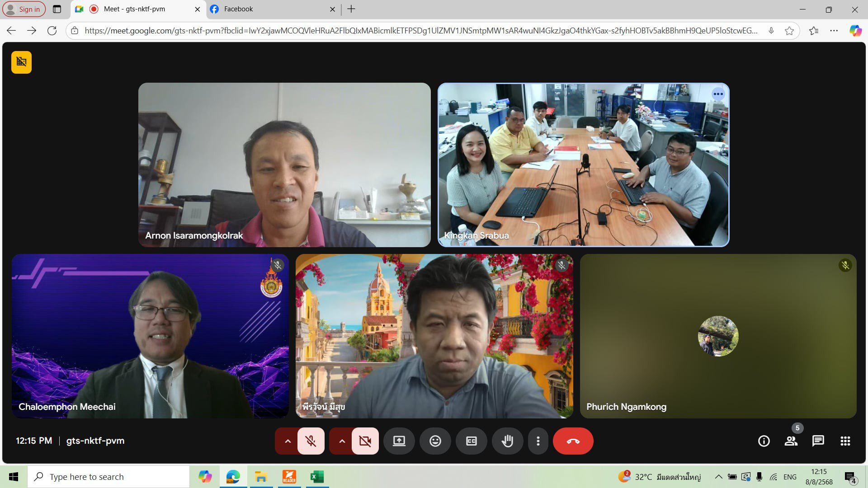Open the 32°C weather widget

[x=659, y=477]
